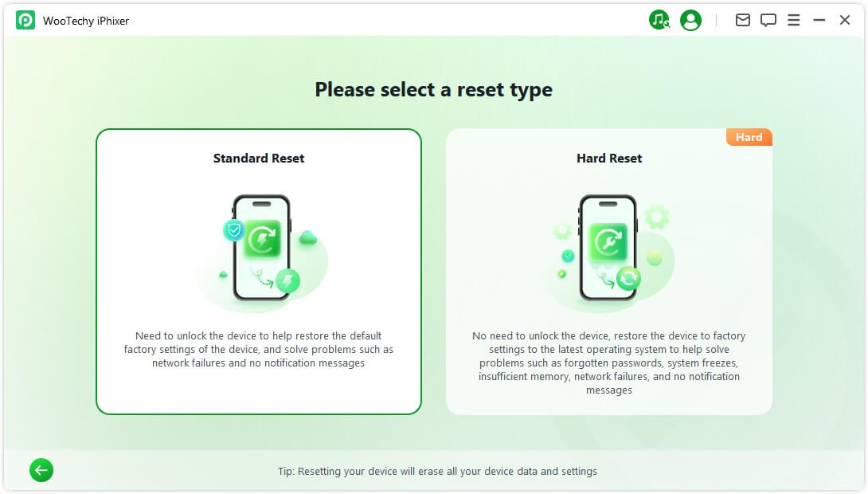Image resolution: width=868 pixels, height=494 pixels.
Task: Click the Hard Reset description text
Action: [x=609, y=363]
